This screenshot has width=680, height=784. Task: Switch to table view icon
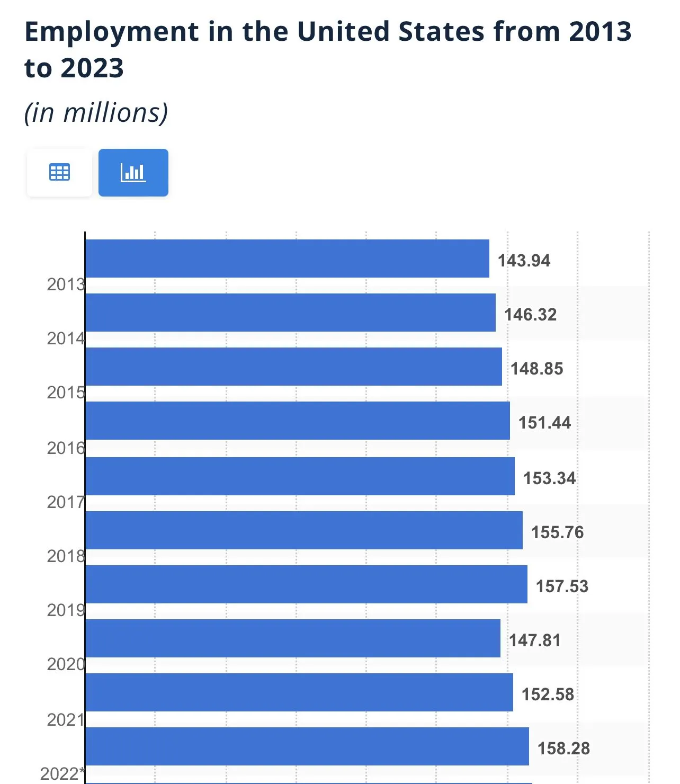[59, 173]
